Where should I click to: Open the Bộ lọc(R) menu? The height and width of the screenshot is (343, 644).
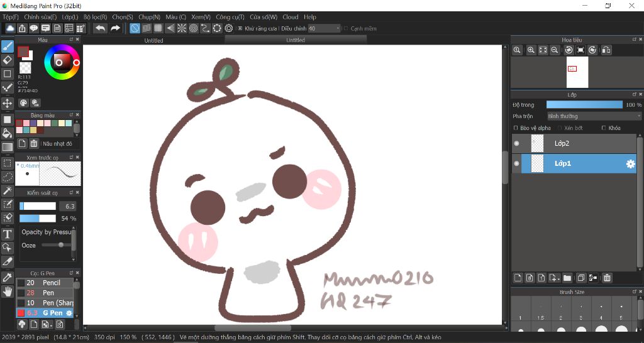tap(96, 17)
